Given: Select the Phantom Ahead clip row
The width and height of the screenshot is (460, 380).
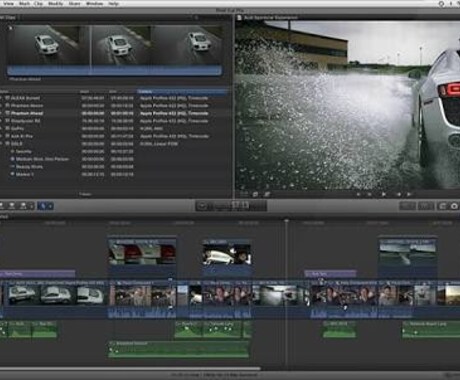Looking at the screenshot, I should (114, 113).
